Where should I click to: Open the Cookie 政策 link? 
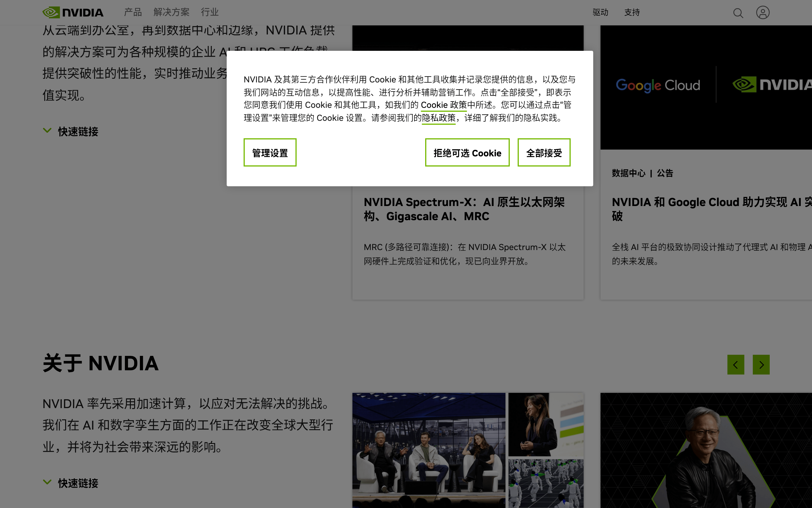pyautogui.click(x=443, y=105)
